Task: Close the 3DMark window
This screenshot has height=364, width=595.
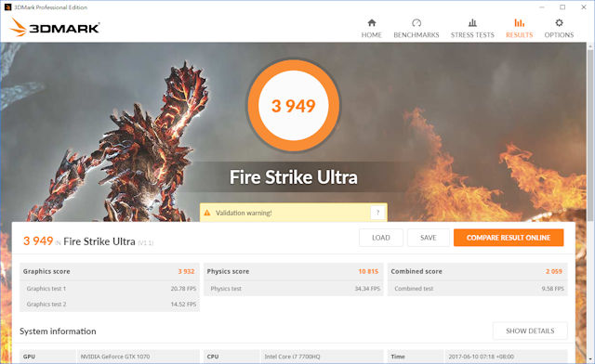Action: click(x=584, y=7)
